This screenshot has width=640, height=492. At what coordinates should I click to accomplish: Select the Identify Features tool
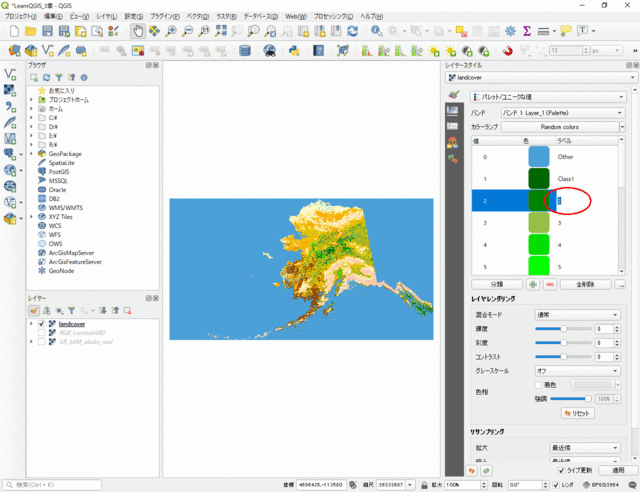[376, 31]
